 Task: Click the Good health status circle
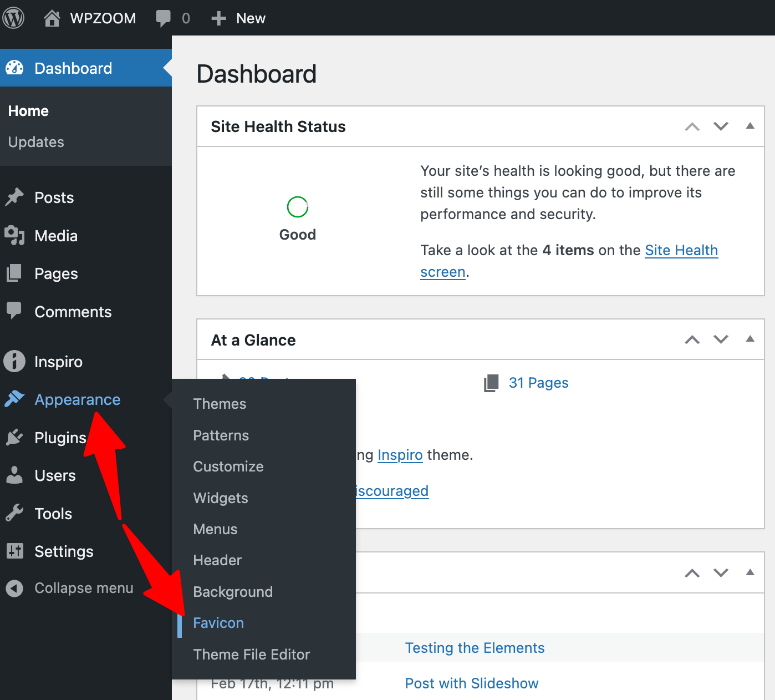[298, 207]
